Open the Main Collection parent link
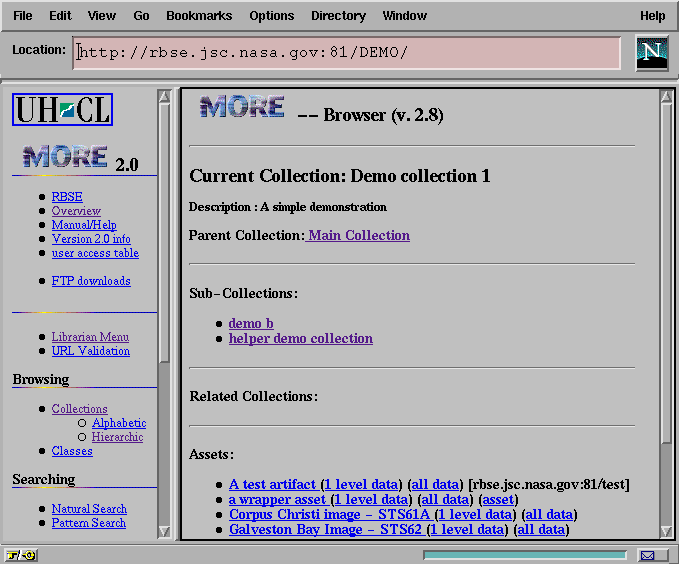This screenshot has height=564, width=679. tap(359, 236)
